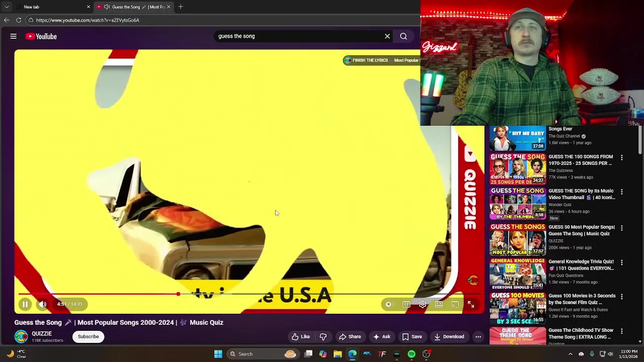The height and width of the screenshot is (362, 644).
Task: Mute the video using the speaker icon
Action: point(42,304)
